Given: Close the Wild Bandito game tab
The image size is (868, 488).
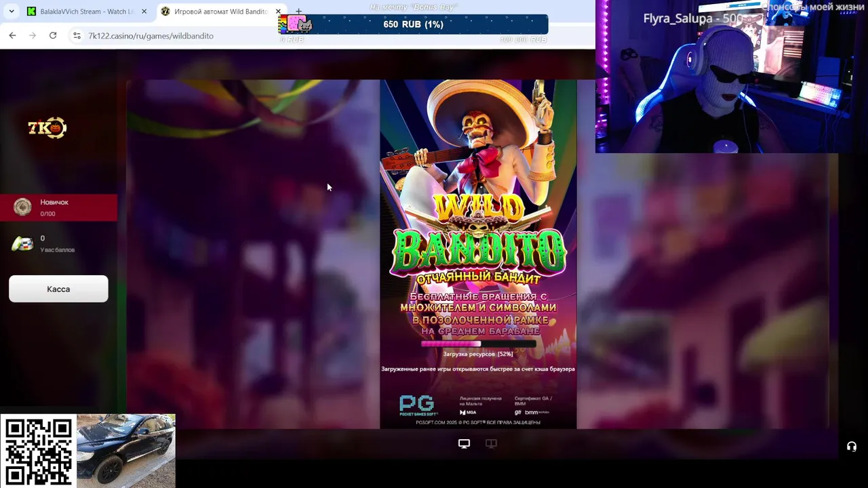Looking at the screenshot, I should (x=278, y=12).
